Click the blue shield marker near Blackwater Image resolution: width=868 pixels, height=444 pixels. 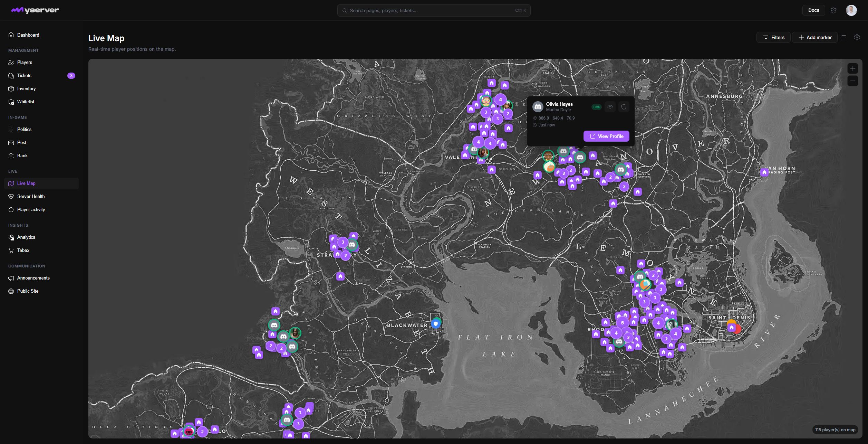436,323
